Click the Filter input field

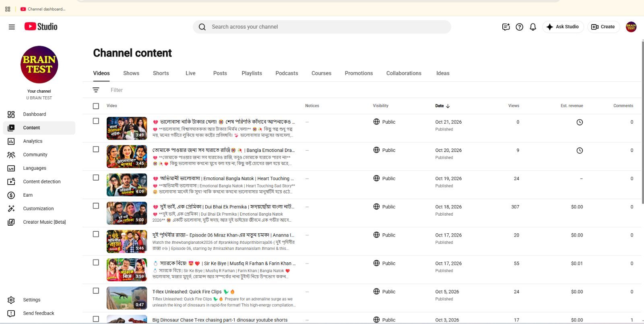pos(117,90)
